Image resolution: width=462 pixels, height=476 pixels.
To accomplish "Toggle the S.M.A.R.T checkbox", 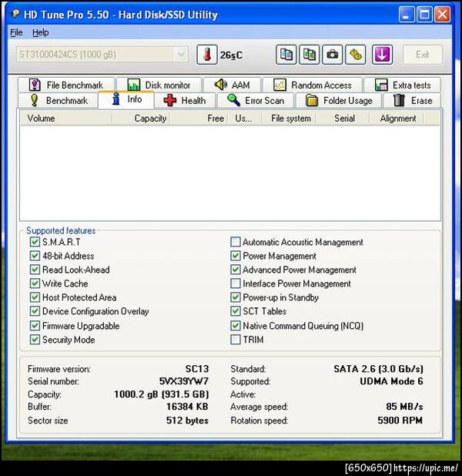I will click(35, 242).
